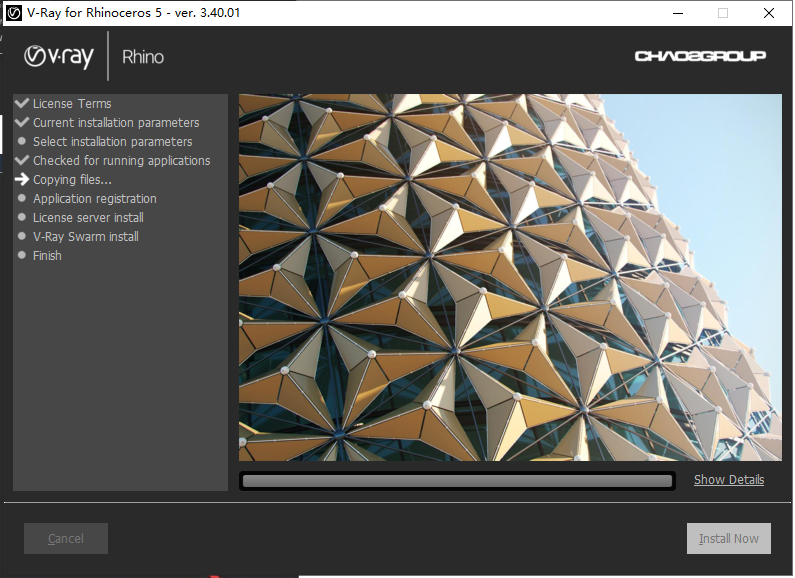The height and width of the screenshot is (578, 795).
Task: Select the Select installation parameters step
Action: (x=112, y=142)
